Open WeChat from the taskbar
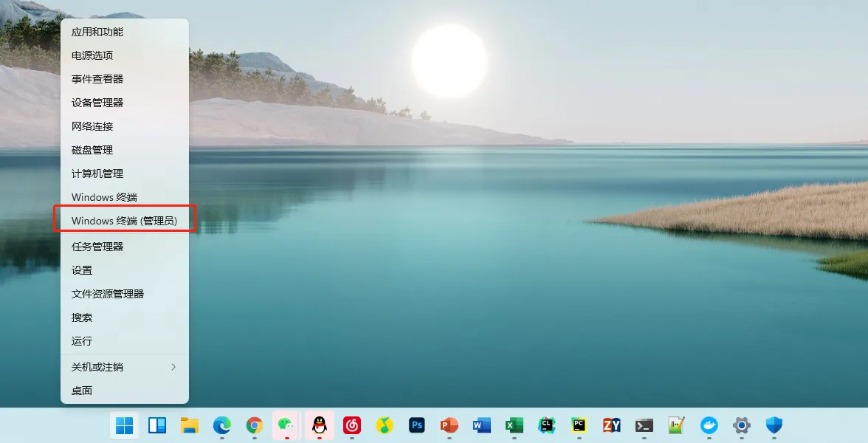868x443 pixels. (x=286, y=425)
